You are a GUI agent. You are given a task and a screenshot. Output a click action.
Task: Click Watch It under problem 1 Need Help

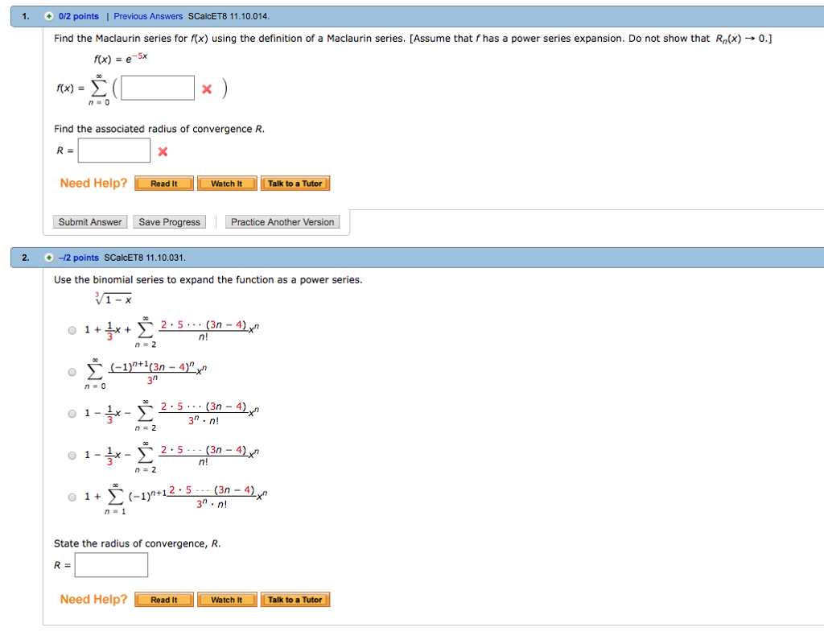227,183
